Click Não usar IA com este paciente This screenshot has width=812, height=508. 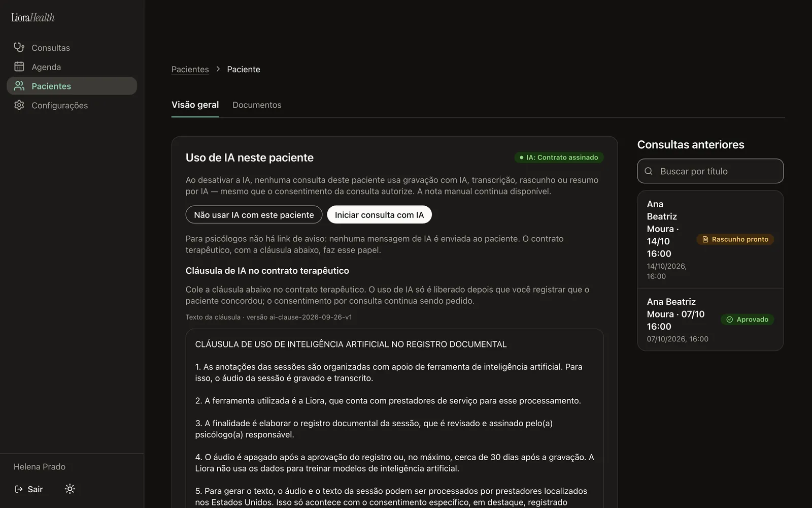[x=254, y=214]
